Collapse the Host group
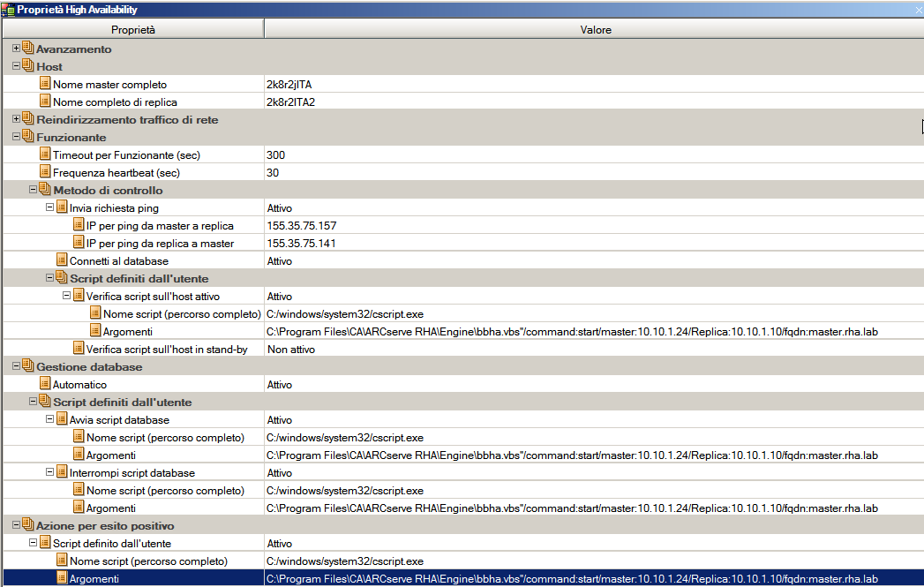This screenshot has height=587, width=924. (16, 66)
